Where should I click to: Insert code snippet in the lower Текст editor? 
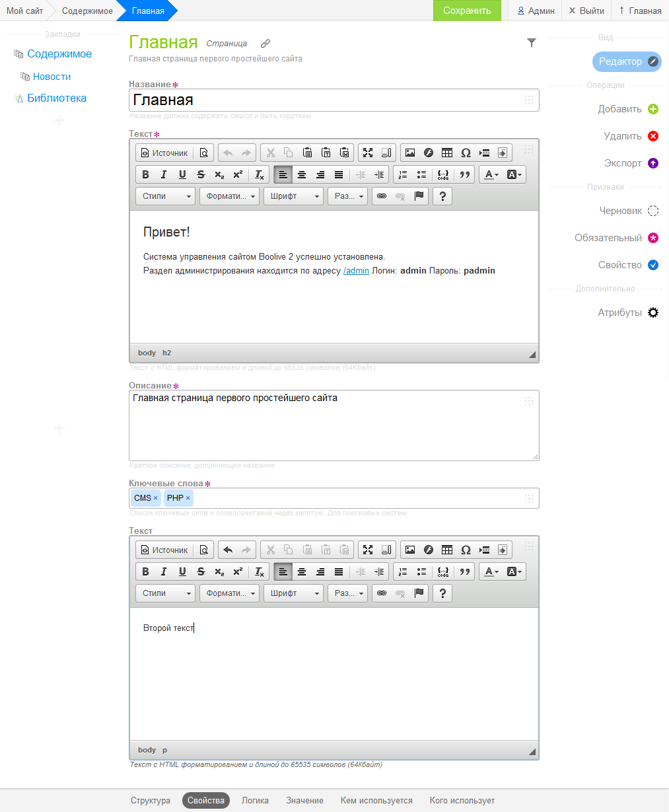(x=443, y=572)
